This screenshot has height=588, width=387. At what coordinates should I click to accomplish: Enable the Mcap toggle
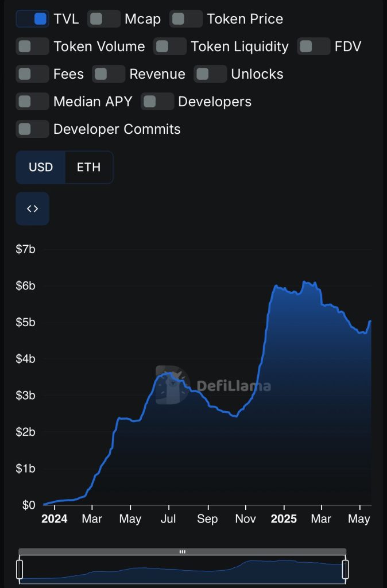click(x=104, y=19)
